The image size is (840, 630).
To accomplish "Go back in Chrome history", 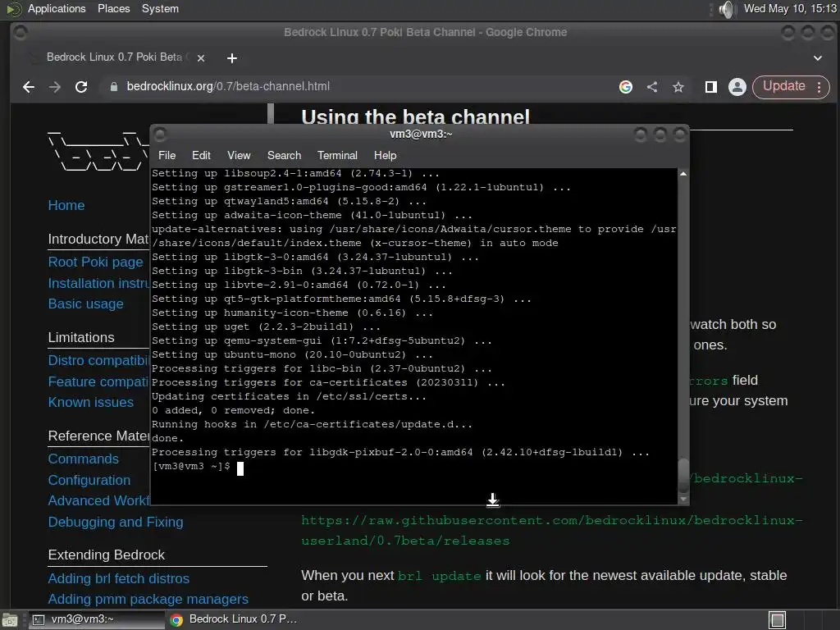I will click(29, 87).
